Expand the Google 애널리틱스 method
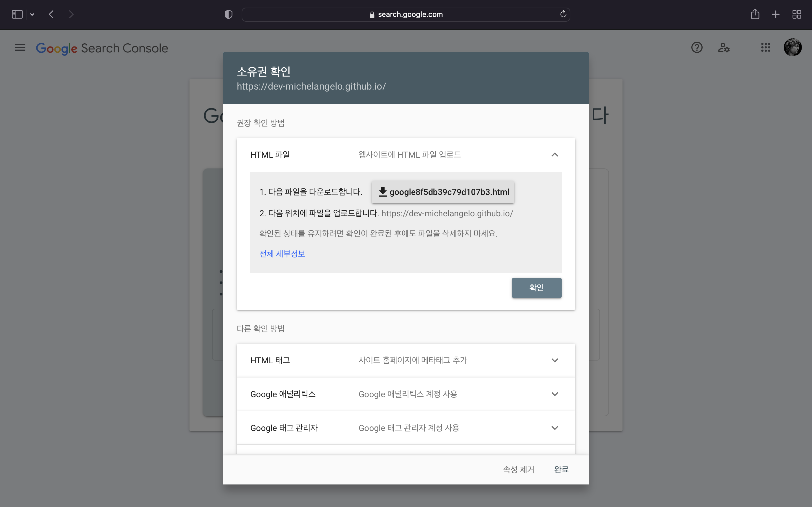 tap(555, 394)
